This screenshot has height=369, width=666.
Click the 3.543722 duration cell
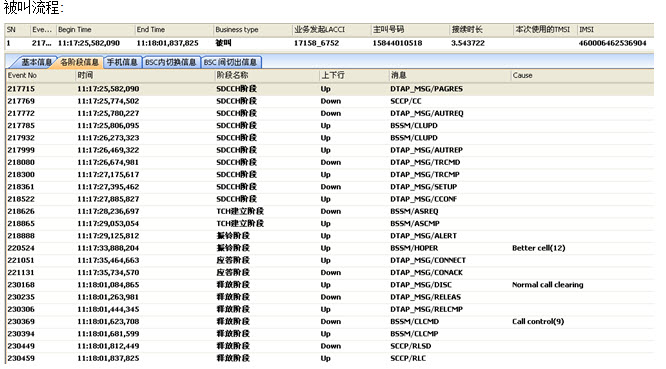(x=468, y=43)
